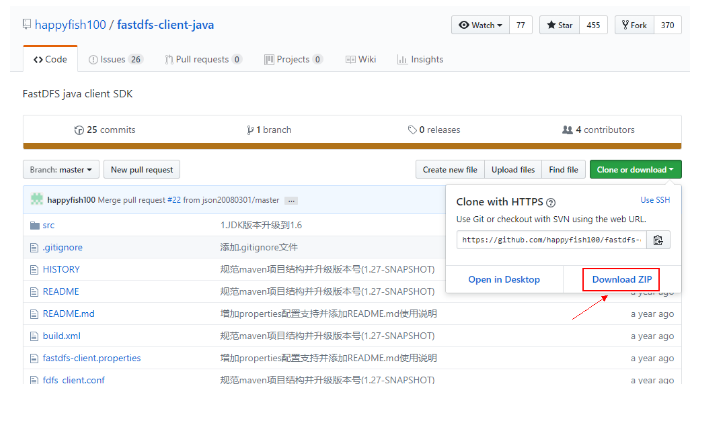Select the HTTPS clone URL field

551,240
